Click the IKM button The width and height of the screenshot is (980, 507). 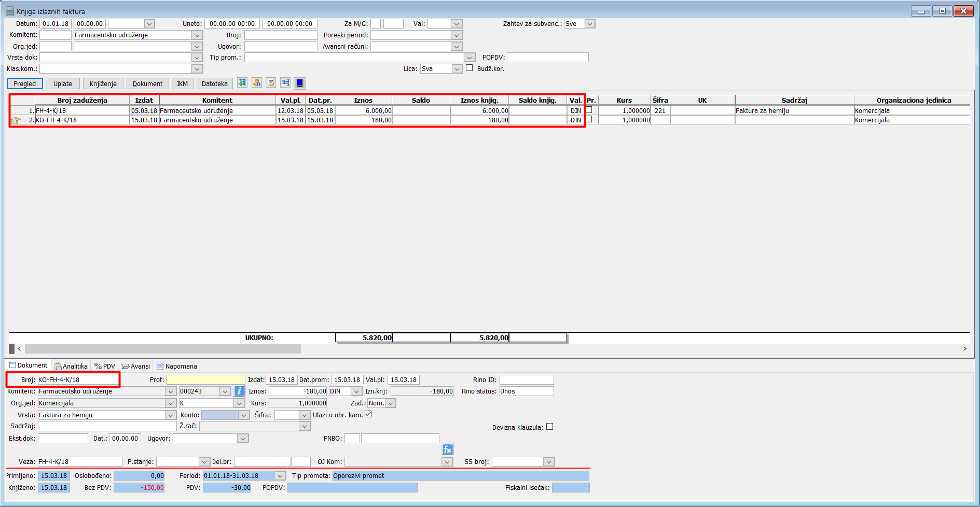click(x=183, y=83)
